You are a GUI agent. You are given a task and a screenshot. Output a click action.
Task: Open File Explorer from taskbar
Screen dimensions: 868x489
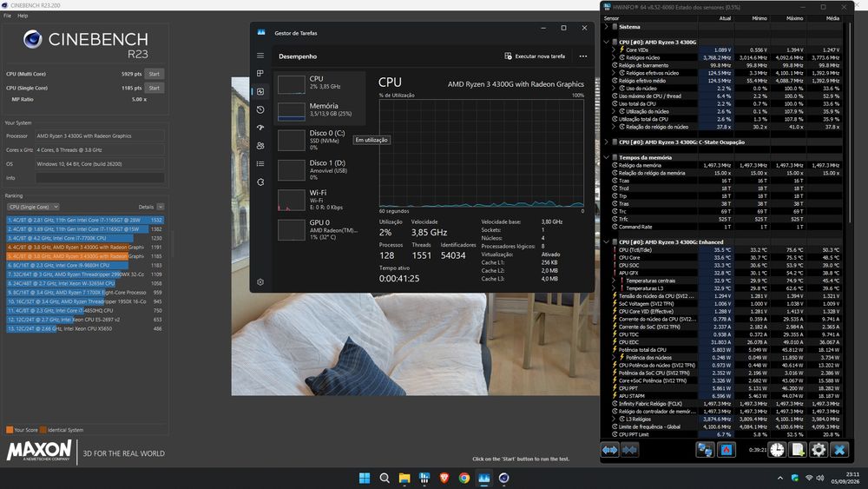click(404, 478)
